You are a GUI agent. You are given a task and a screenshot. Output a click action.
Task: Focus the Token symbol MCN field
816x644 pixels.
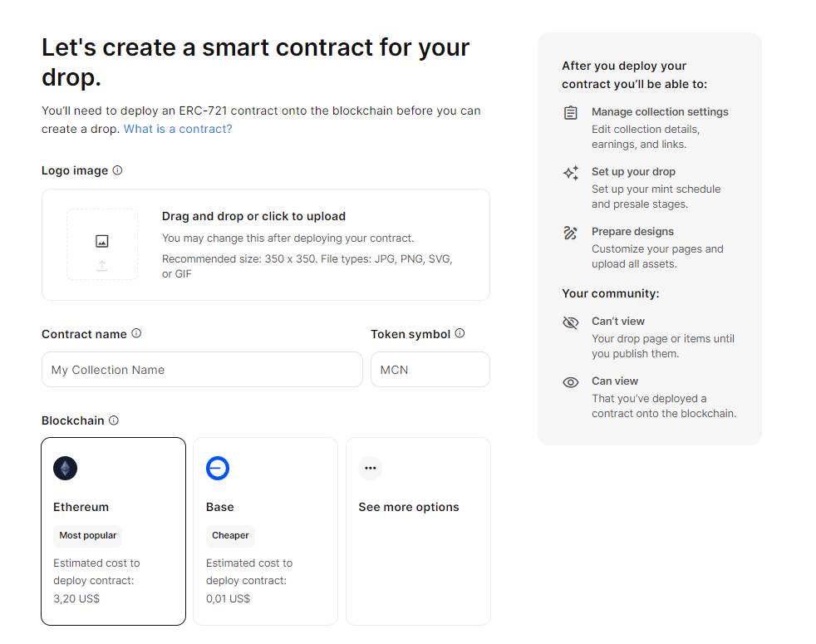tap(430, 370)
